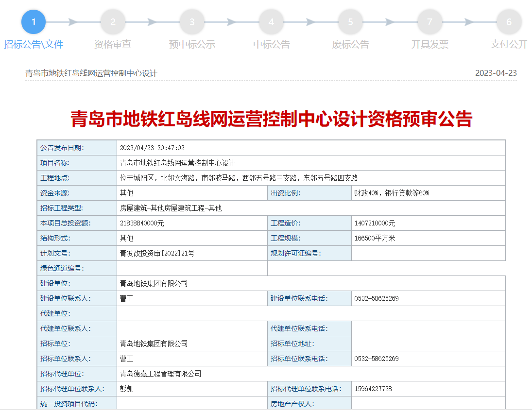Click 建设单位 value 青岛地铁集团有限公司
Screen dimensions: 532x413
tap(154, 283)
